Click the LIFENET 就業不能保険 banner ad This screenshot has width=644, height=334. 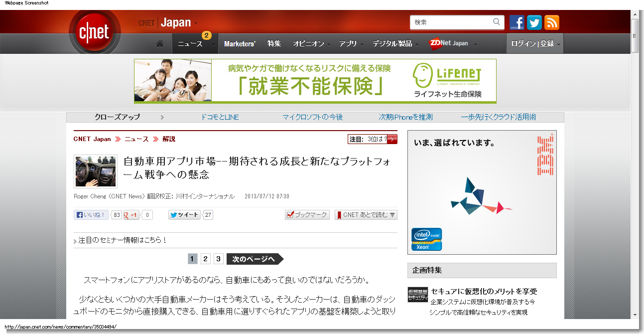coord(315,81)
